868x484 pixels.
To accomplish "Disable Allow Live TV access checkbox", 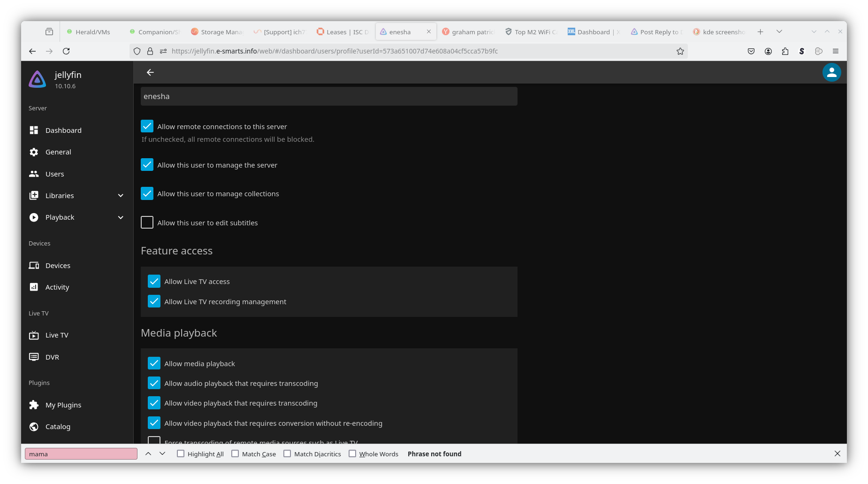I will click(x=154, y=281).
